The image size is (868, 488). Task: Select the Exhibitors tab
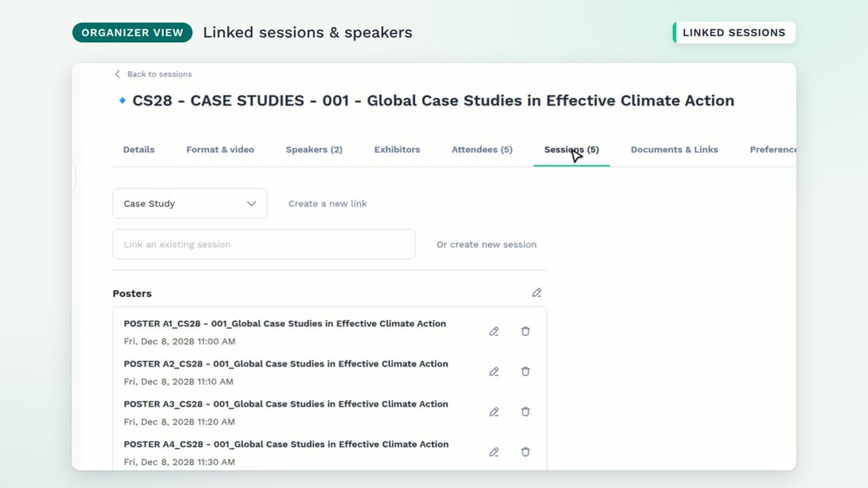[x=397, y=149]
